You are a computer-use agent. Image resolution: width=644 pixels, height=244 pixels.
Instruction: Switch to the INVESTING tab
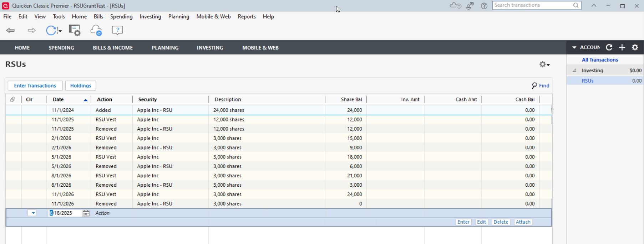[x=210, y=48]
